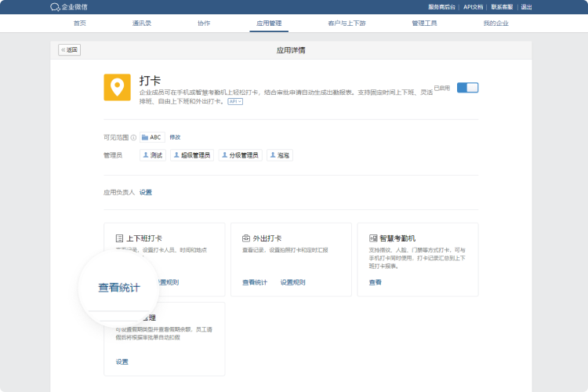Click the 应用详情 page heading
This screenshot has height=392, width=588.
click(x=291, y=50)
